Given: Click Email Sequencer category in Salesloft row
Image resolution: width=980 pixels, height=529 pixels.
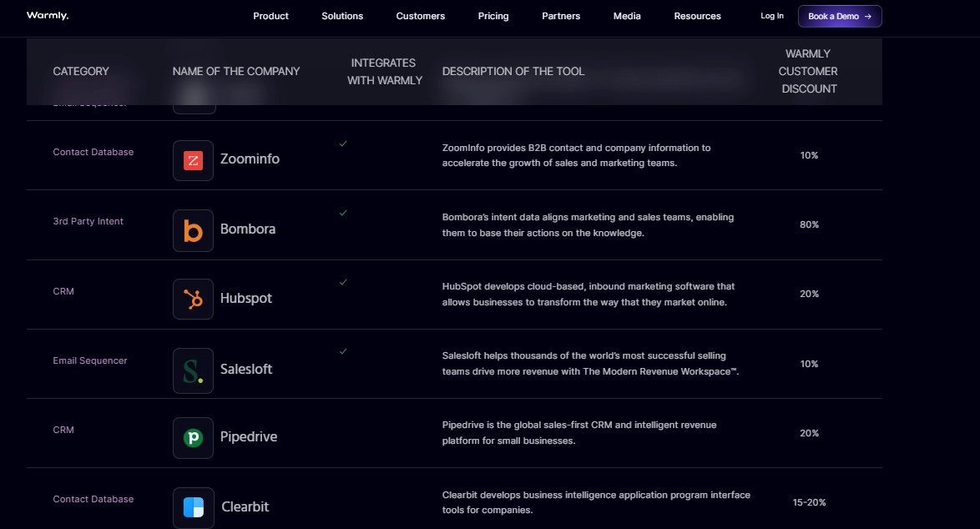Looking at the screenshot, I should pos(90,360).
